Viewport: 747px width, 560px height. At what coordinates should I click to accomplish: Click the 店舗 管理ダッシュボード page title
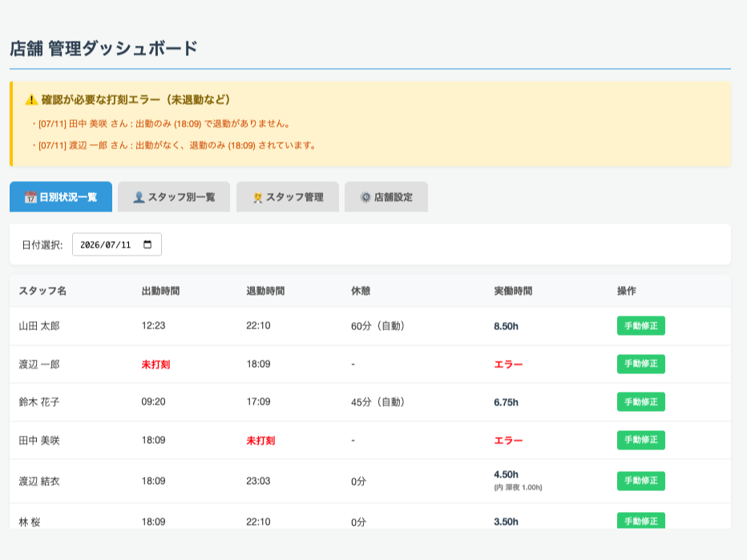click(103, 49)
